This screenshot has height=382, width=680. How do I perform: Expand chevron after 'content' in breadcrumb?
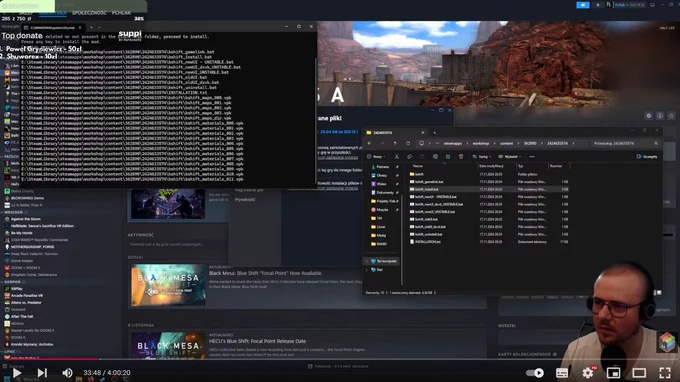pyautogui.click(x=519, y=143)
